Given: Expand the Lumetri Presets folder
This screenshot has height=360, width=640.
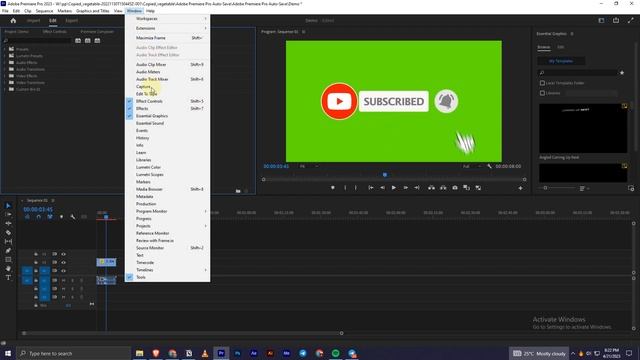Looking at the screenshot, I should (5, 56).
